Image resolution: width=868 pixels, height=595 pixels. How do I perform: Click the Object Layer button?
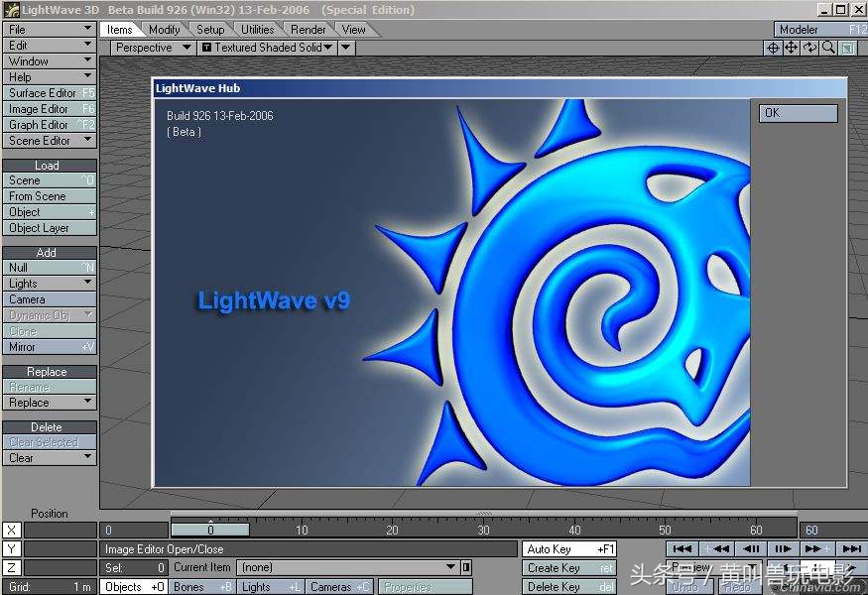coord(50,228)
